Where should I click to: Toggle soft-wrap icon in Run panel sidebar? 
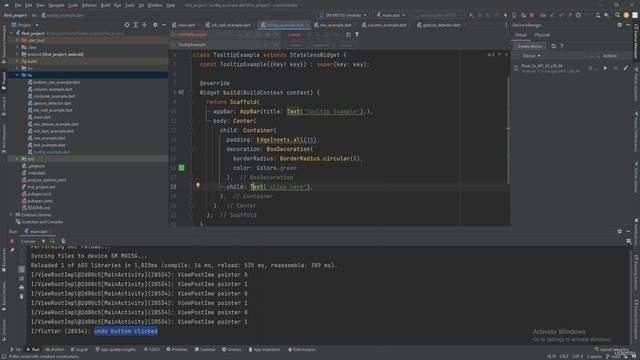22,269
